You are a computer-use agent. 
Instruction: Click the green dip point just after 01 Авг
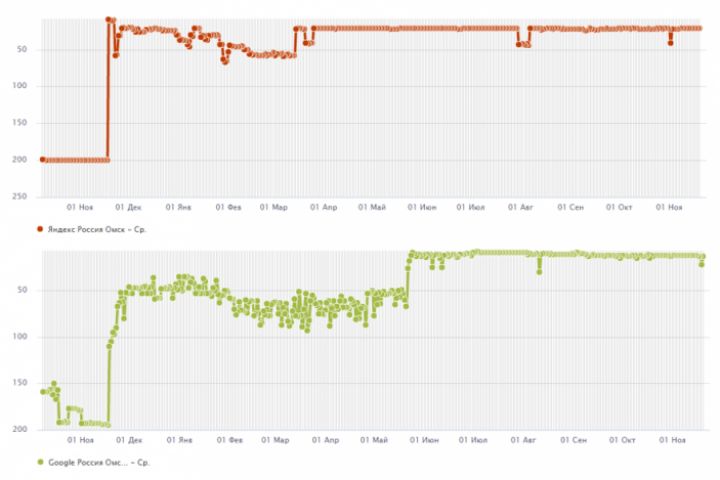(x=539, y=271)
